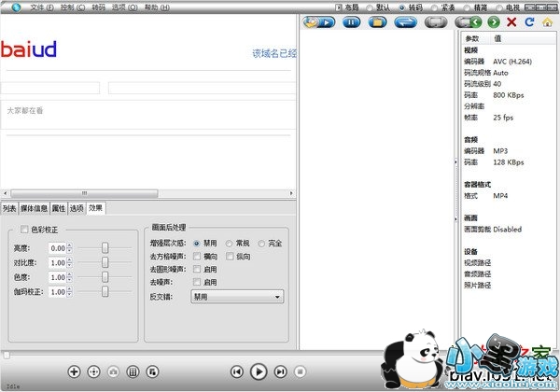Click the left search input field
Image resolution: width=560 pixels, height=392 pixels.
(x=50, y=88)
